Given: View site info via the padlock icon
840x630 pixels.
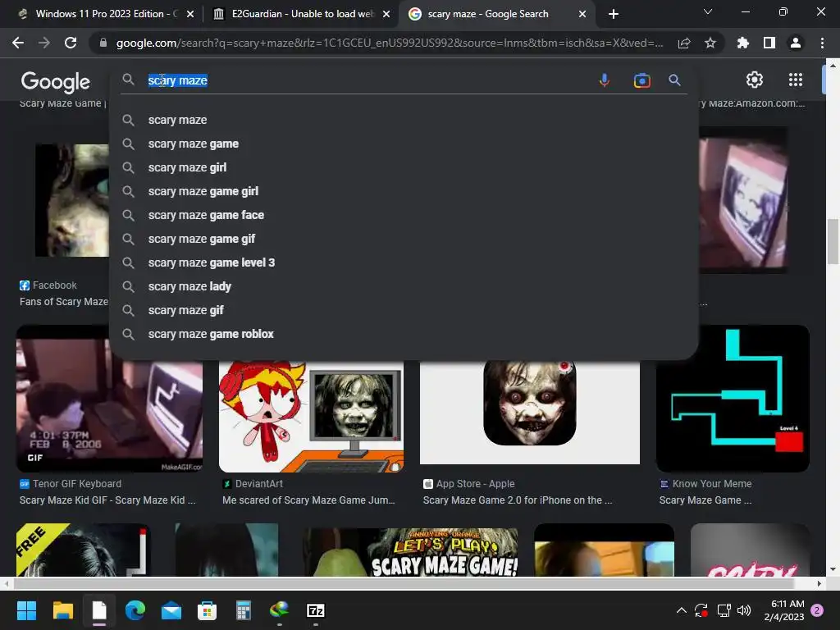Looking at the screenshot, I should [x=103, y=43].
